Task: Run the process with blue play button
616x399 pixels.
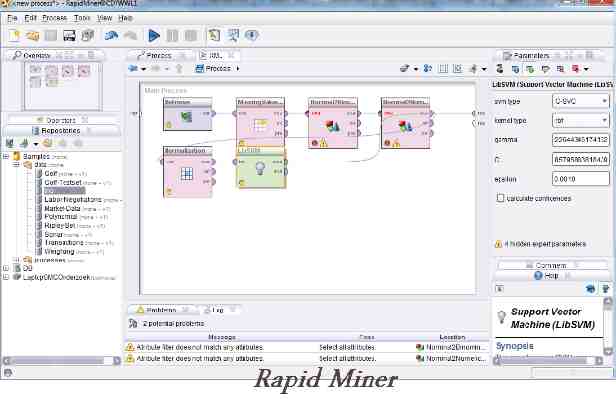Action: pos(154,36)
